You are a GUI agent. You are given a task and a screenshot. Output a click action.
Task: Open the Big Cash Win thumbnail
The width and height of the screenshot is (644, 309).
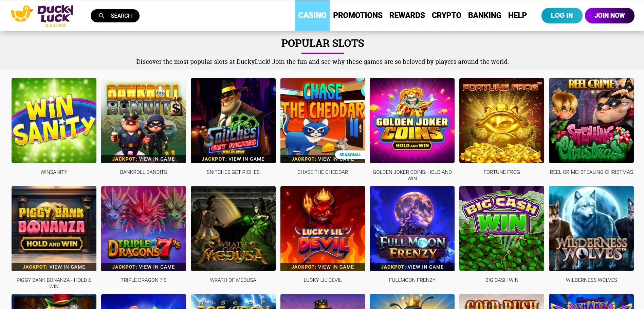[x=502, y=229]
